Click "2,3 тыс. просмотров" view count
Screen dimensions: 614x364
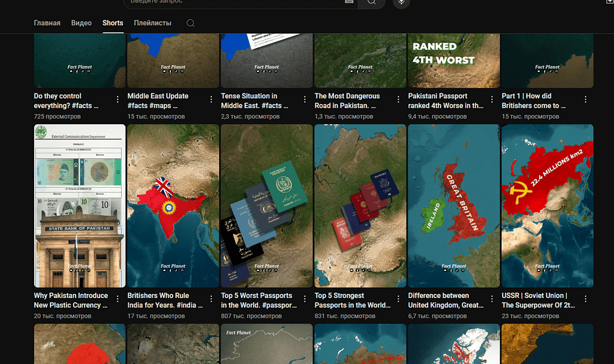click(x=250, y=116)
